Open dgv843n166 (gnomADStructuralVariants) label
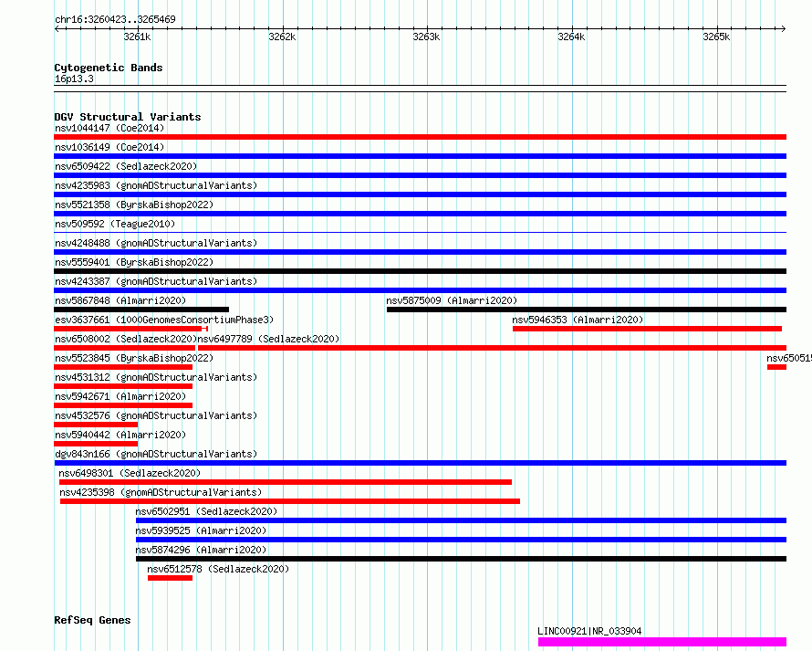The width and height of the screenshot is (812, 651). (x=156, y=454)
